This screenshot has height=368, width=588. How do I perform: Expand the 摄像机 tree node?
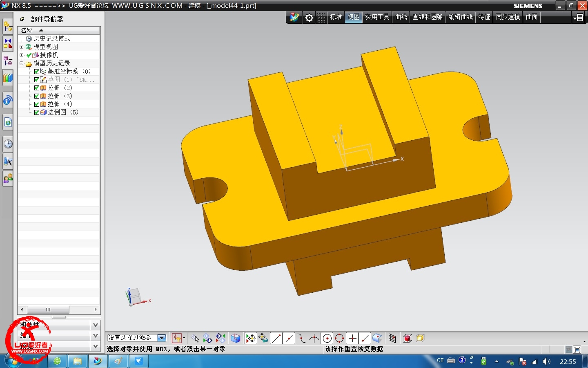(x=22, y=55)
